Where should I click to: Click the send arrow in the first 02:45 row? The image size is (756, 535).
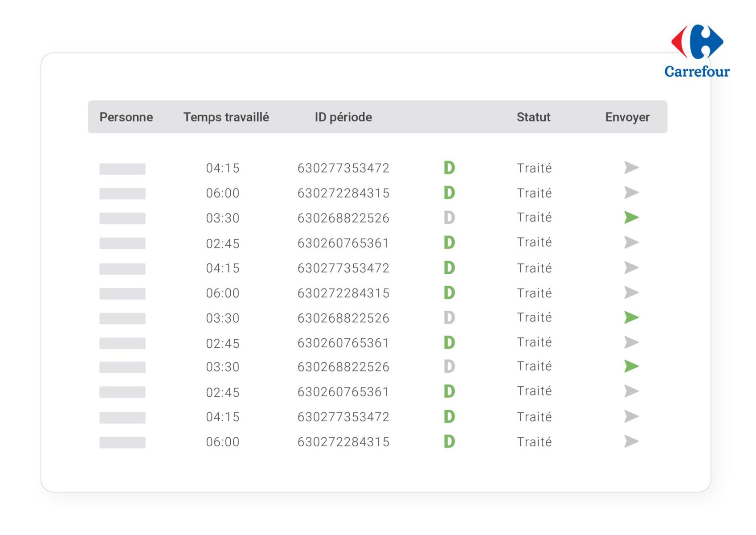631,243
